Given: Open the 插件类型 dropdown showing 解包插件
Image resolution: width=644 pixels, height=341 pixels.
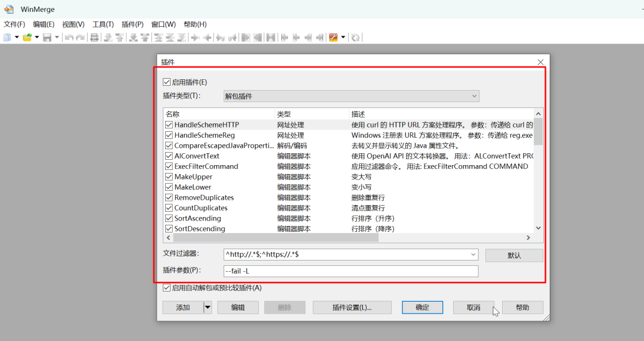Looking at the screenshot, I should [x=351, y=96].
